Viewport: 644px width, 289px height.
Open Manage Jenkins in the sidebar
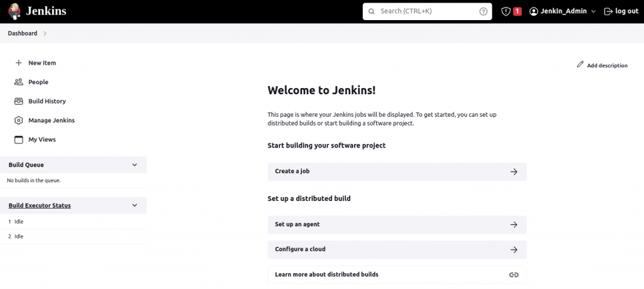52,120
